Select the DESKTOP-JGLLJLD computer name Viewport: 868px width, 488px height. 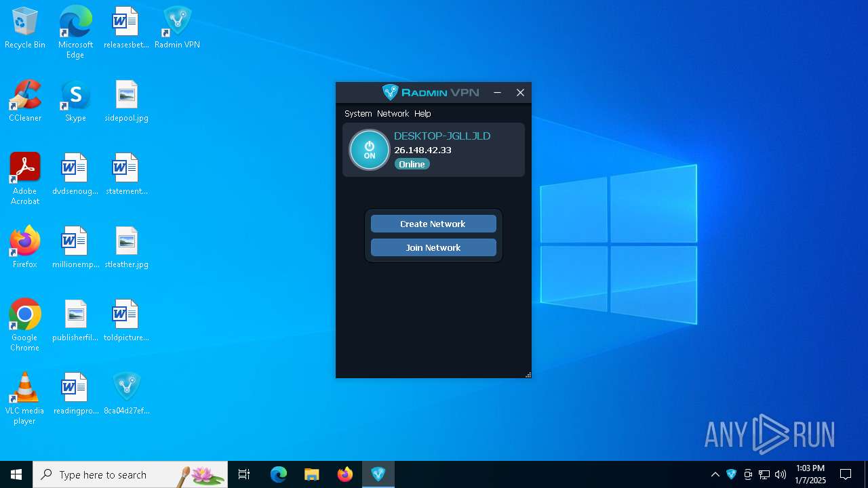point(442,136)
